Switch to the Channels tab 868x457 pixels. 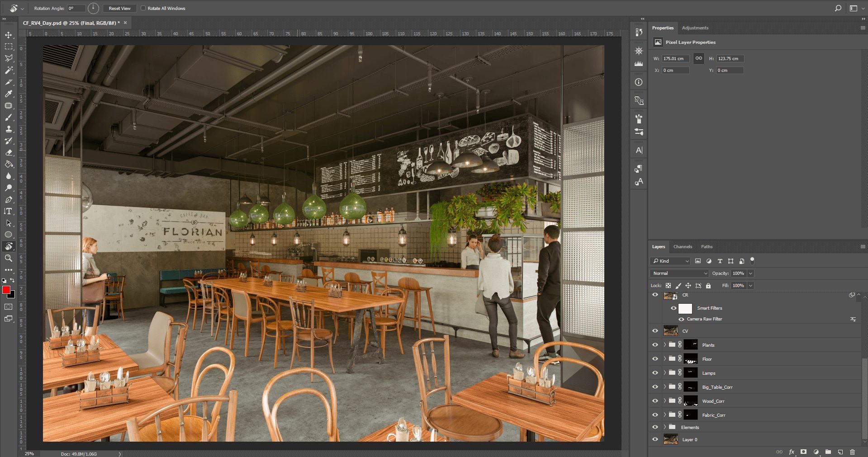point(683,247)
